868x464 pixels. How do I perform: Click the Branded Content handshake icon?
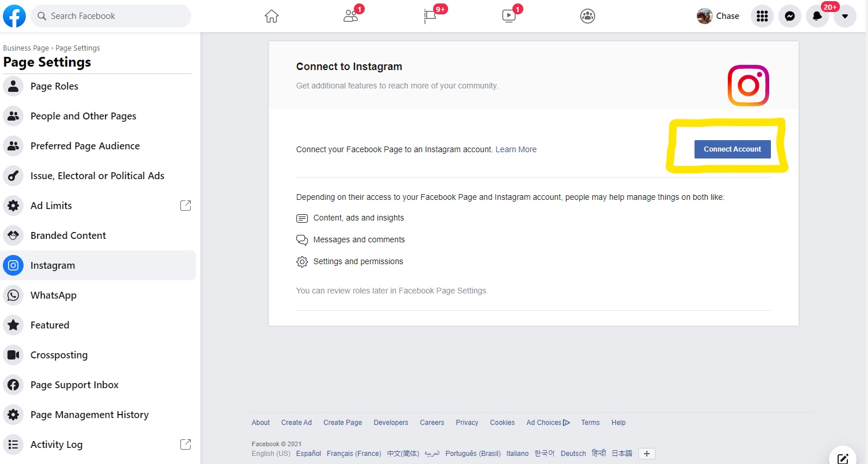(x=13, y=235)
